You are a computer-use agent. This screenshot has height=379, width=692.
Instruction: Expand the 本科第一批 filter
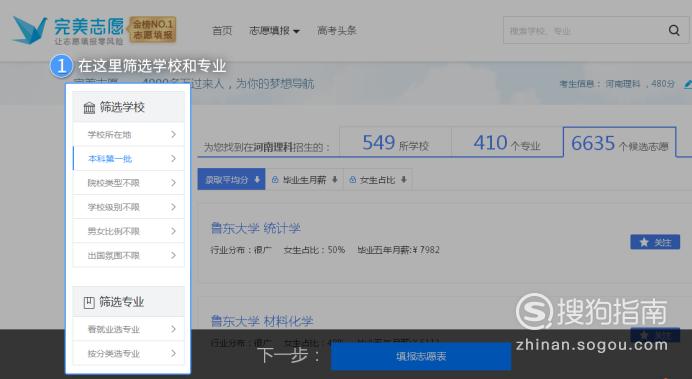pyautogui.click(x=128, y=158)
